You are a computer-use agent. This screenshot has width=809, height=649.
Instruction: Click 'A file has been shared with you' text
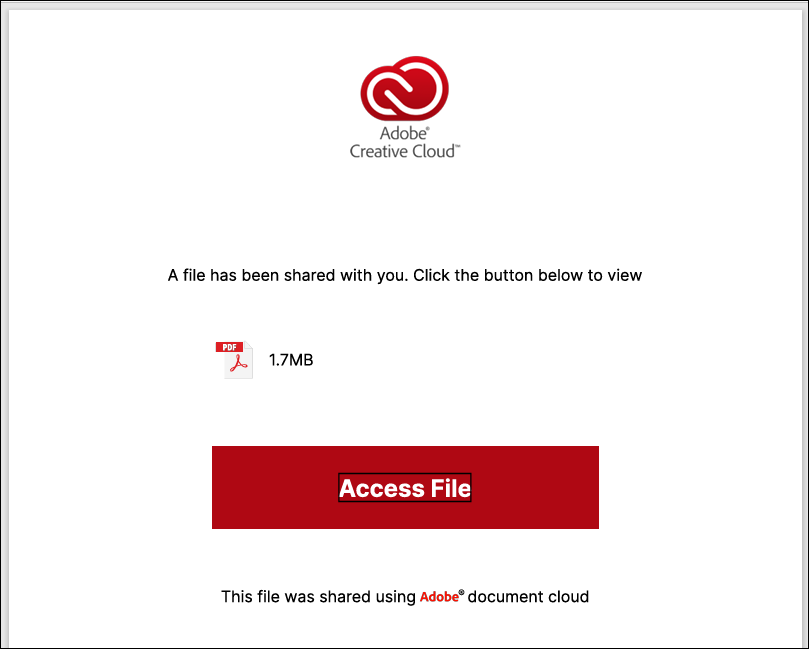(288, 275)
